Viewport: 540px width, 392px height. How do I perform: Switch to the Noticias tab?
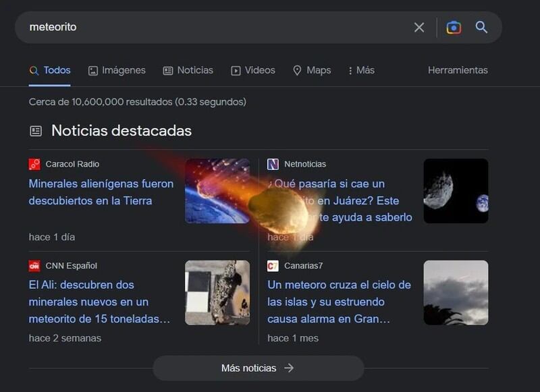click(188, 70)
